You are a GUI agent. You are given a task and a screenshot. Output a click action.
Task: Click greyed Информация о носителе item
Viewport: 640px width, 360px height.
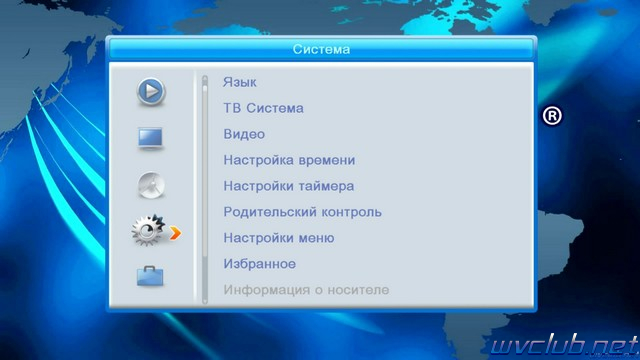click(306, 290)
